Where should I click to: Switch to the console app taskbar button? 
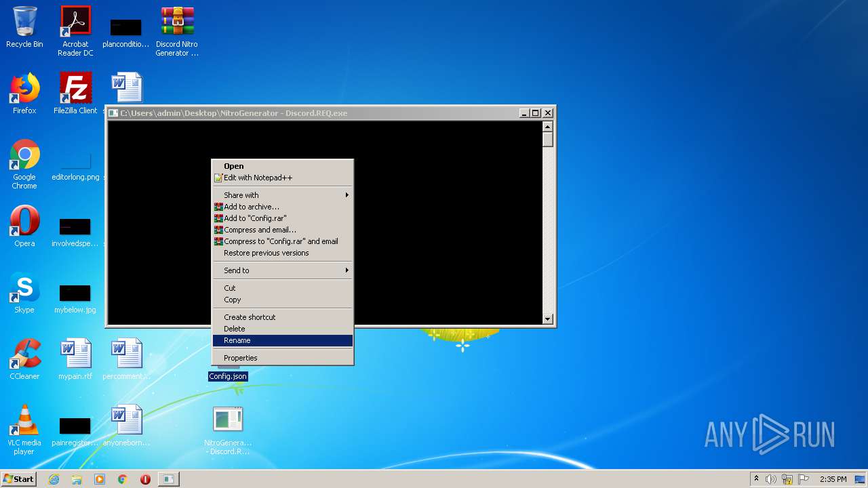coord(168,479)
